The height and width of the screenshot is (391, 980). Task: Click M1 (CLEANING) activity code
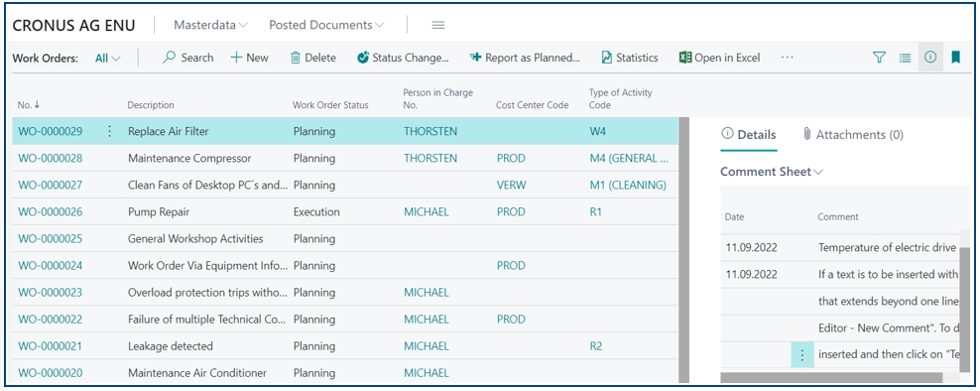click(x=628, y=186)
